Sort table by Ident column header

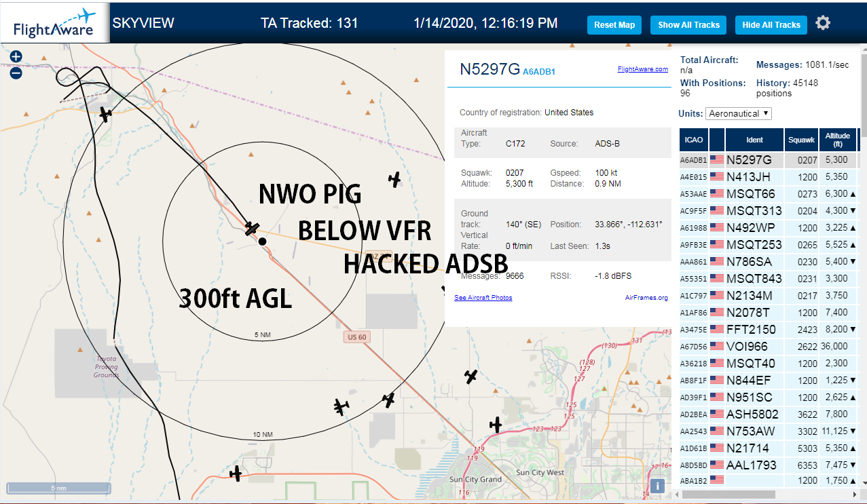[x=754, y=140]
